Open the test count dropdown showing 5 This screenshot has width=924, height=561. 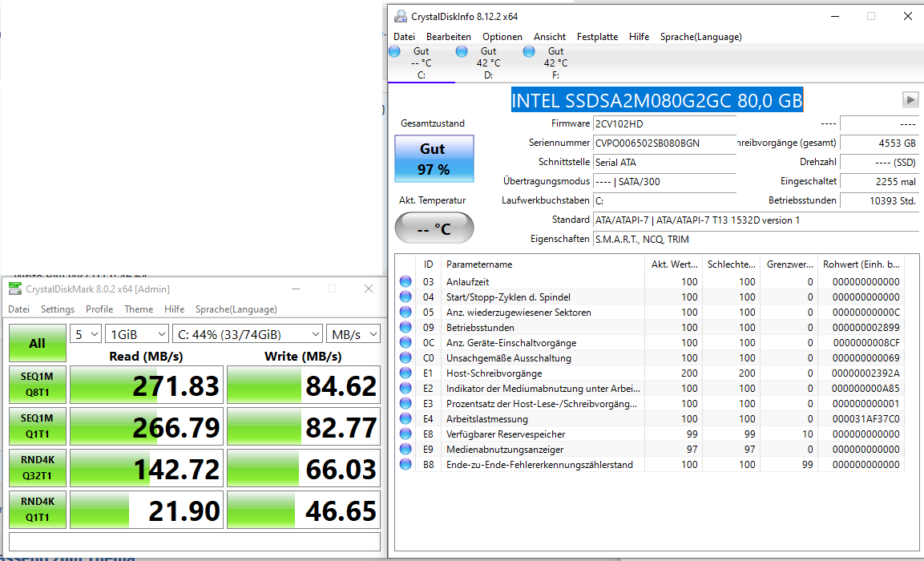[x=86, y=334]
